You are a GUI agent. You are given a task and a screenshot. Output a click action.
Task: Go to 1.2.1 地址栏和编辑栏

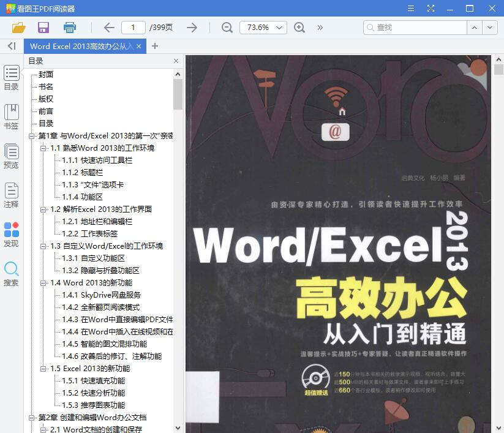tap(97, 222)
